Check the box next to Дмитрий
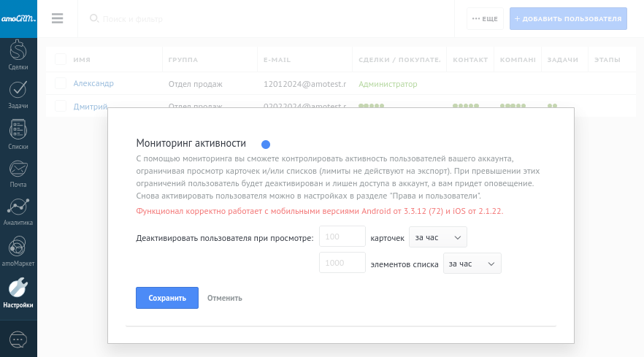 (60, 107)
